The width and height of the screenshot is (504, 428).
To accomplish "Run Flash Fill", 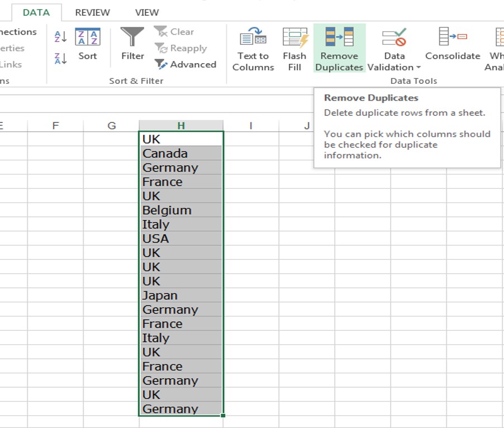I will [294, 49].
